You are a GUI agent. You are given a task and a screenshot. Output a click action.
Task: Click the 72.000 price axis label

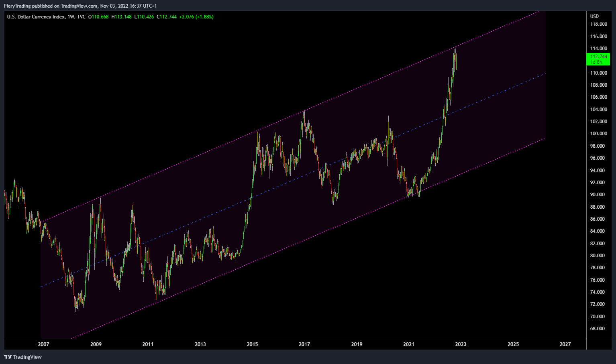coord(598,304)
